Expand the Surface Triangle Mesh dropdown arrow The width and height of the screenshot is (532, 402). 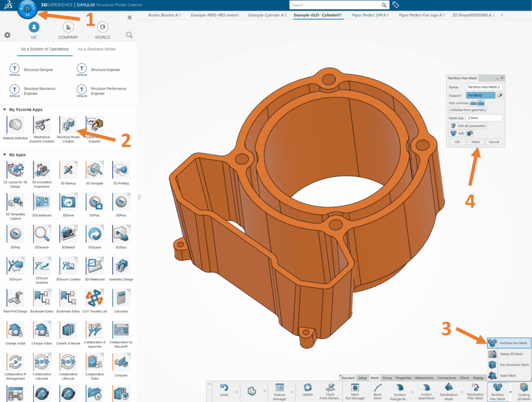click(x=413, y=393)
